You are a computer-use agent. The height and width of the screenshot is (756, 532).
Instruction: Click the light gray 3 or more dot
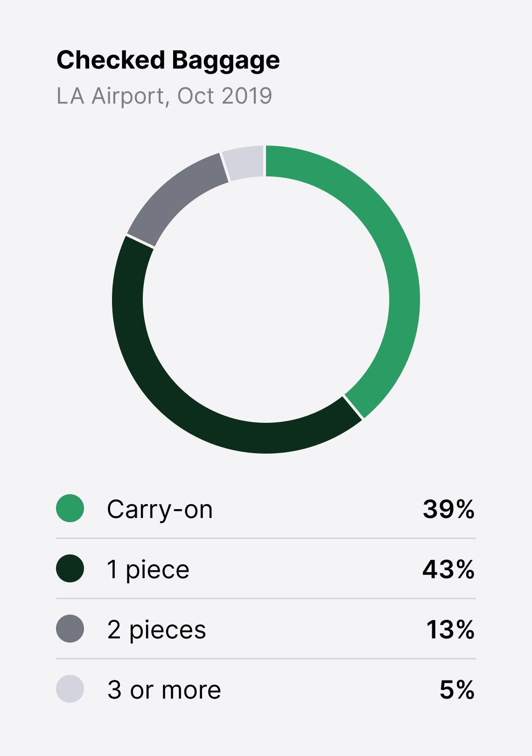70,689
